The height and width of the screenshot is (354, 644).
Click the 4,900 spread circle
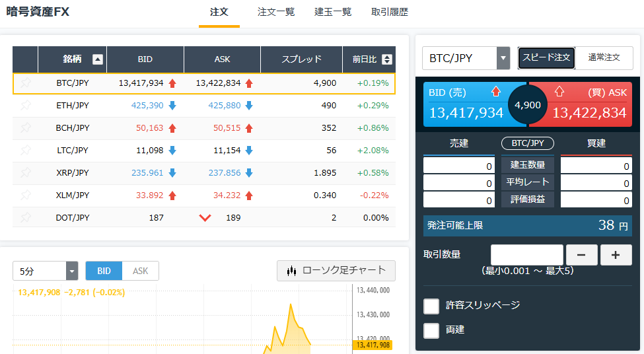528,105
